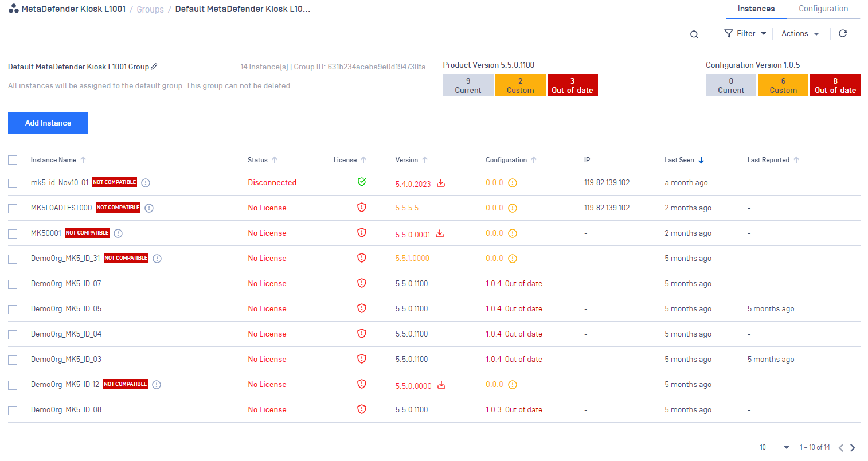Image resolution: width=868 pixels, height=461 pixels.
Task: Click the Add Instance button
Action: [48, 123]
